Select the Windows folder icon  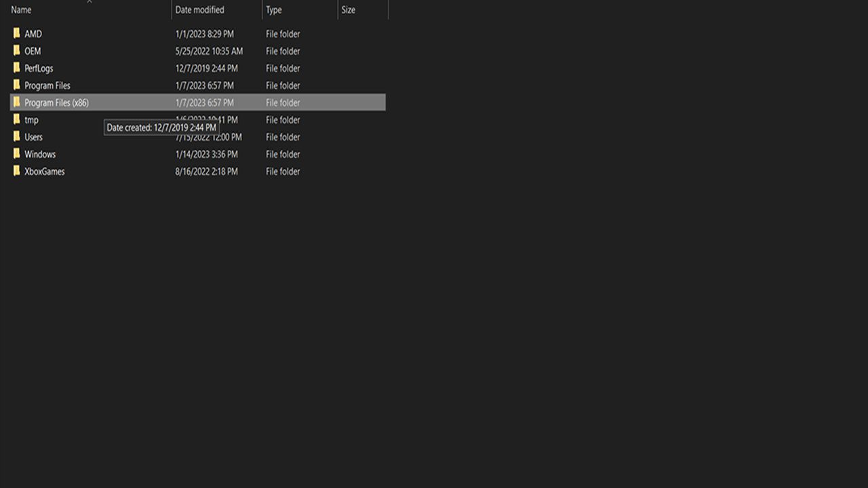click(17, 154)
